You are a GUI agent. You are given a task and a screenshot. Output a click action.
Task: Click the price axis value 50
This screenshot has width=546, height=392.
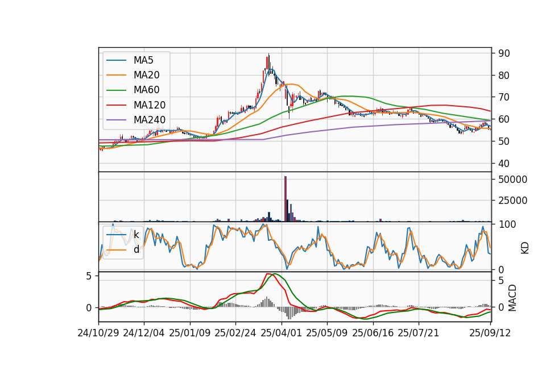tap(504, 141)
